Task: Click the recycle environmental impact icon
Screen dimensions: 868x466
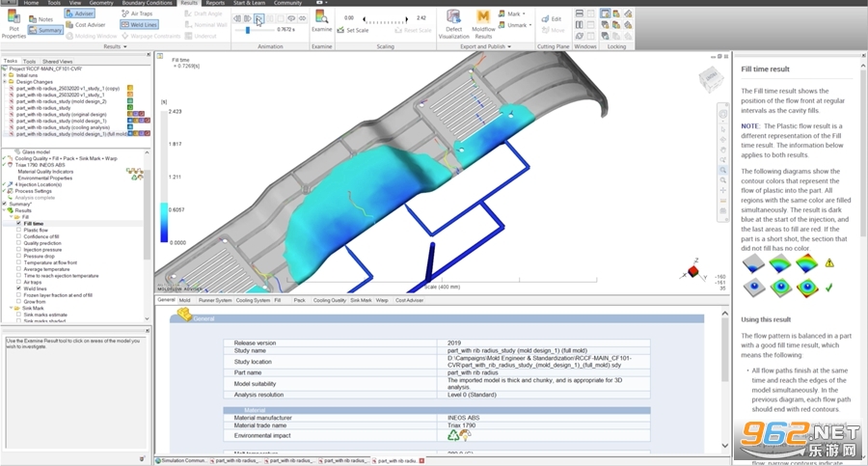Action: (453, 435)
